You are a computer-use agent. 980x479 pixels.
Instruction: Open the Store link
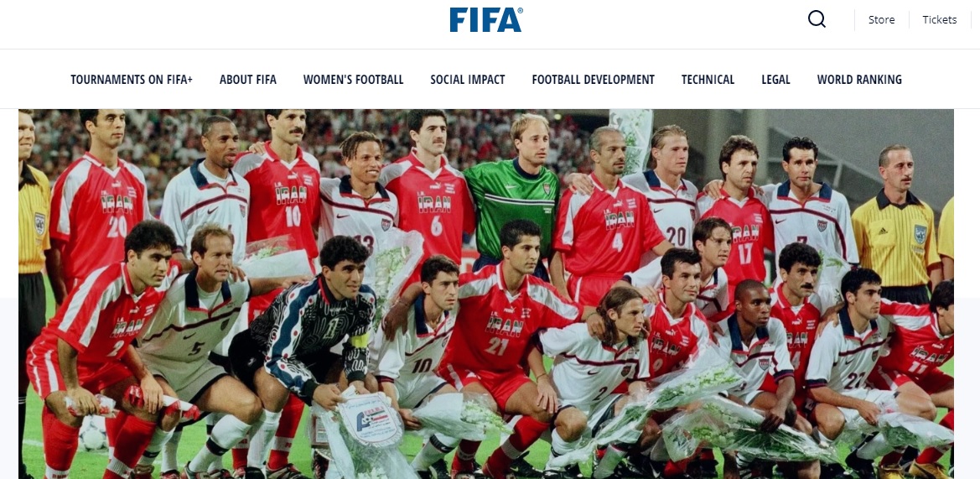[x=881, y=19]
